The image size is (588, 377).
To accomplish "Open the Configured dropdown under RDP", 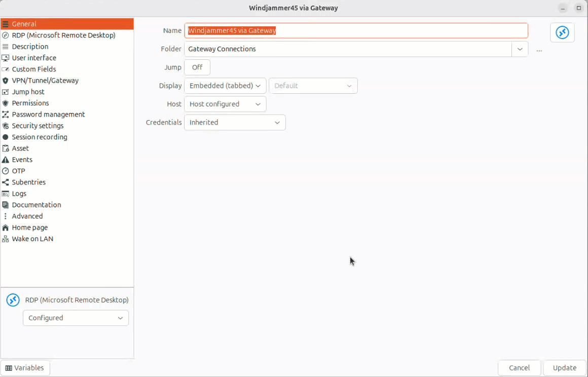I will [x=76, y=318].
